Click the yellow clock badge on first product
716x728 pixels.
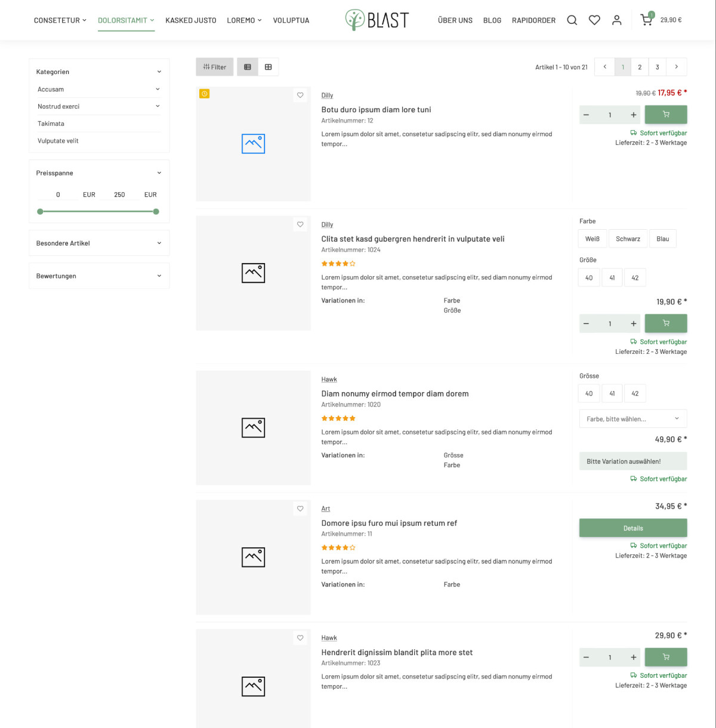[x=205, y=94]
